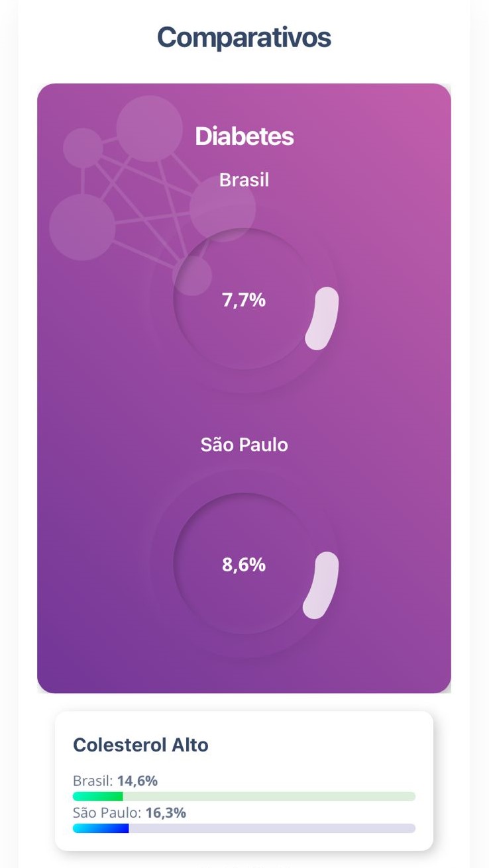Screen dimensions: 489x868
Task: Click the empty light-green track of Brasil bar
Action: 268,796
